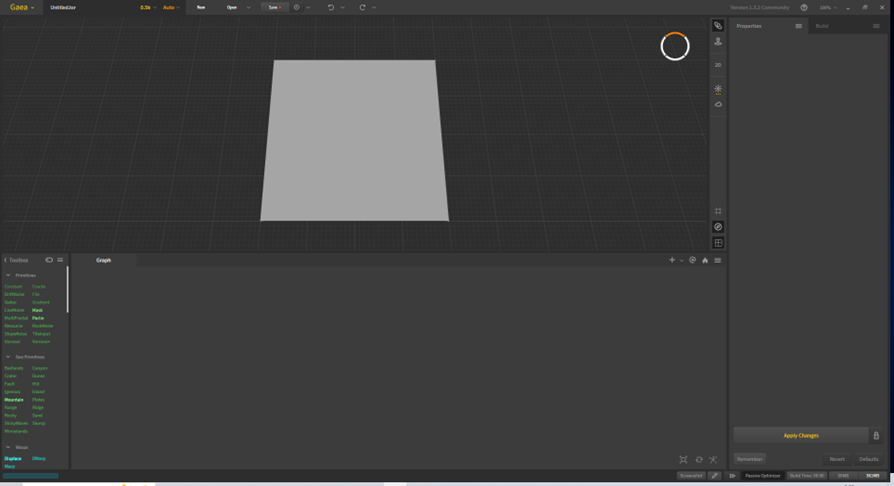Click the undo arrow icon
894x486 pixels.
tap(331, 7)
